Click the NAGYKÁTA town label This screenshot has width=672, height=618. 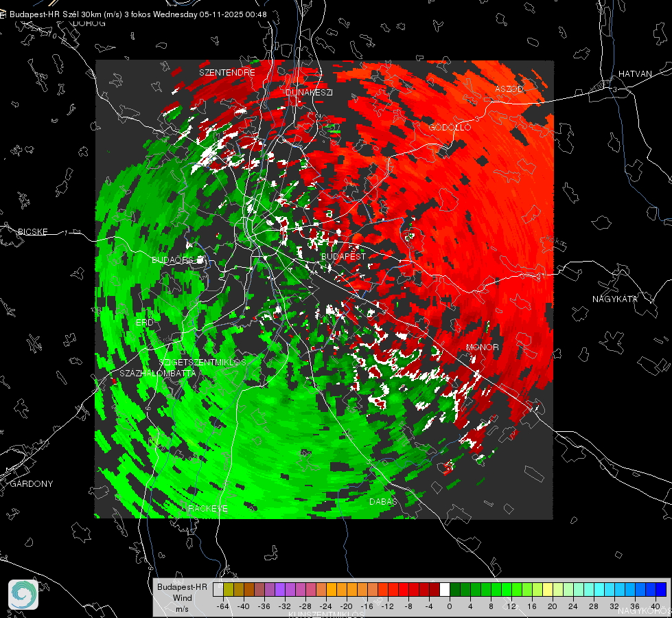[614, 299]
